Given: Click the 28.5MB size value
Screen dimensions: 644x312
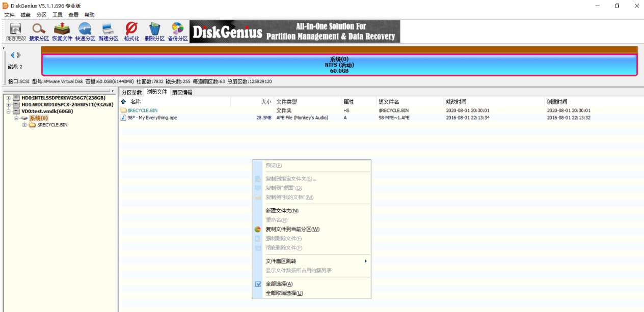Looking at the screenshot, I should pyautogui.click(x=264, y=118).
